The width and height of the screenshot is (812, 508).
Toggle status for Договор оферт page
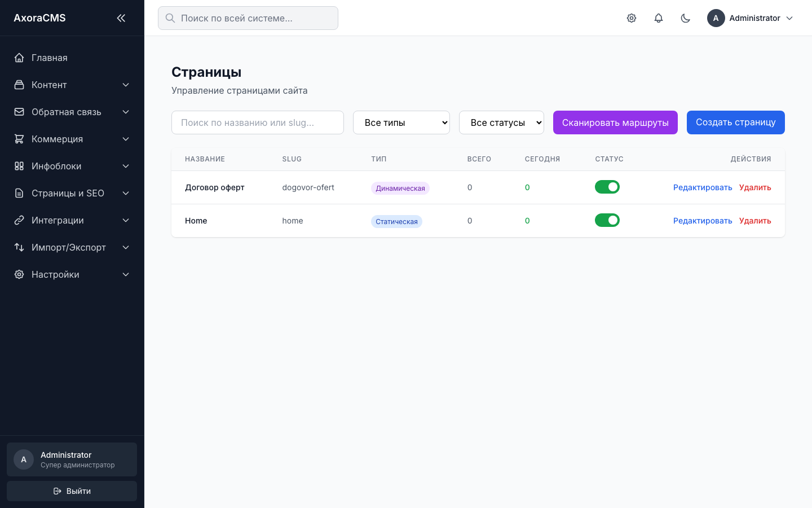coord(607,187)
